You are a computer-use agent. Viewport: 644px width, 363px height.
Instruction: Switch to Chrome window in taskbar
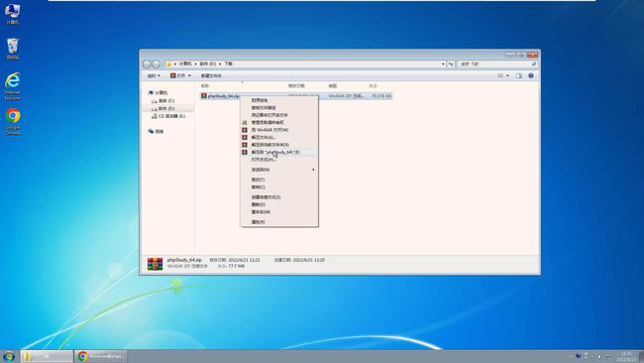tap(101, 356)
